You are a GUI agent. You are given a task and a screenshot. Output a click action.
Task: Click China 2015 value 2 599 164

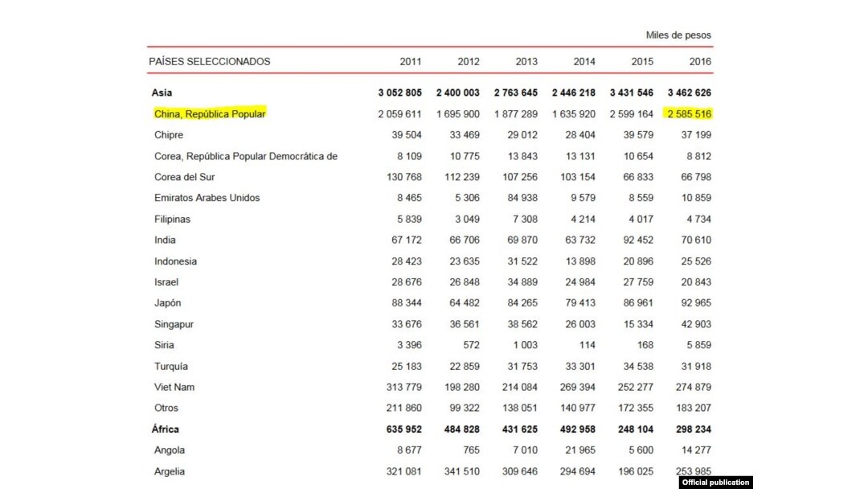pos(632,113)
